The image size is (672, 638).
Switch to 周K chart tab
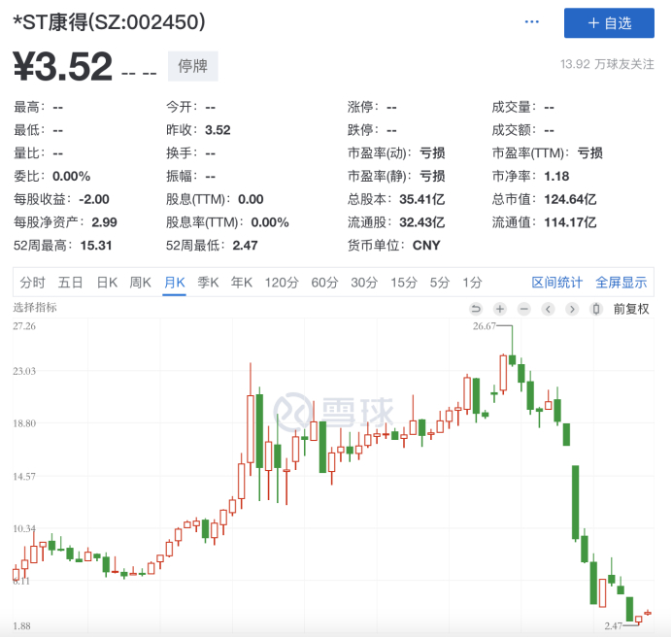(141, 283)
